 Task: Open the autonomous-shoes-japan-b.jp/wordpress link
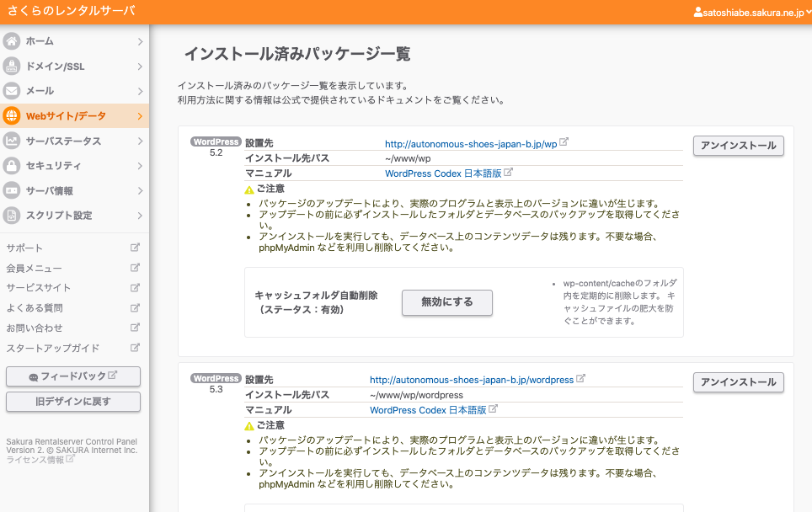pos(471,380)
